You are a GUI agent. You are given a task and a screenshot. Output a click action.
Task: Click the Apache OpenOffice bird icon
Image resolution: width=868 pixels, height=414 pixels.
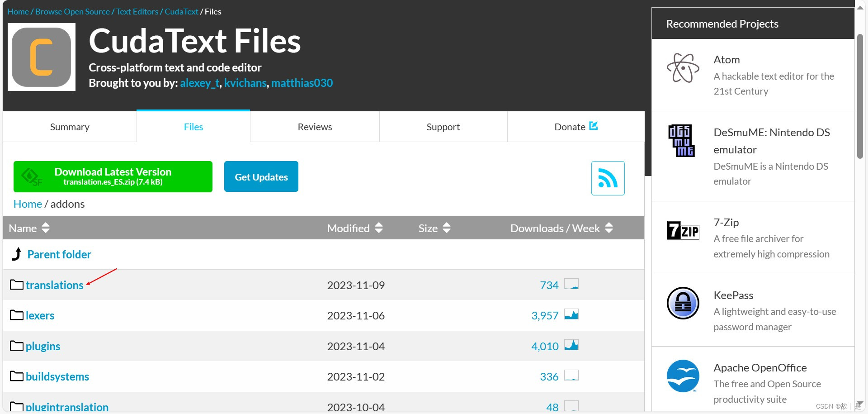tap(683, 376)
